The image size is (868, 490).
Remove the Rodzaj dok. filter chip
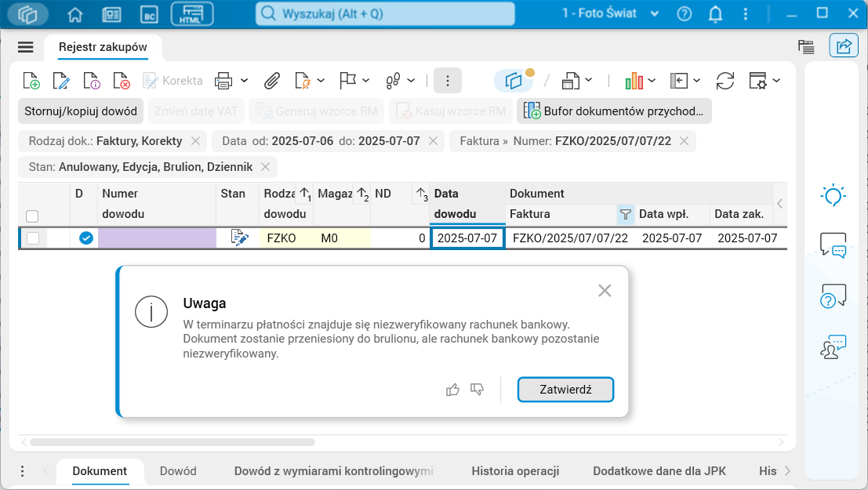(x=195, y=141)
